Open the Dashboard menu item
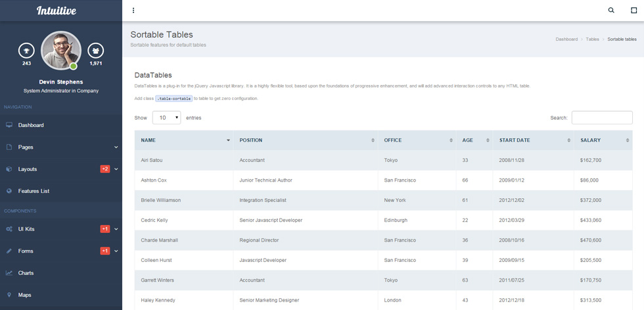 (60, 125)
